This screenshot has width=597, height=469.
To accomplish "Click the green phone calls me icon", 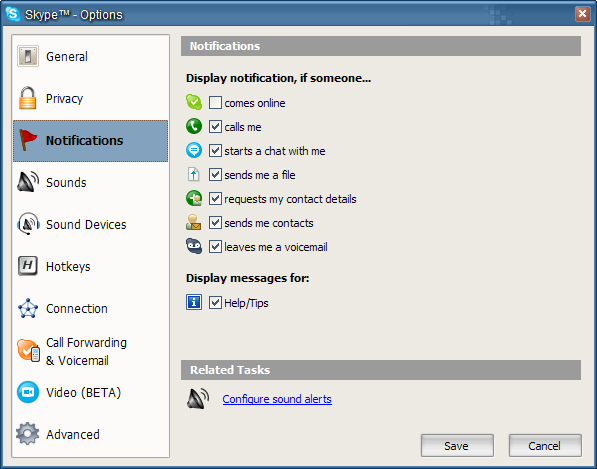I will pyautogui.click(x=194, y=126).
